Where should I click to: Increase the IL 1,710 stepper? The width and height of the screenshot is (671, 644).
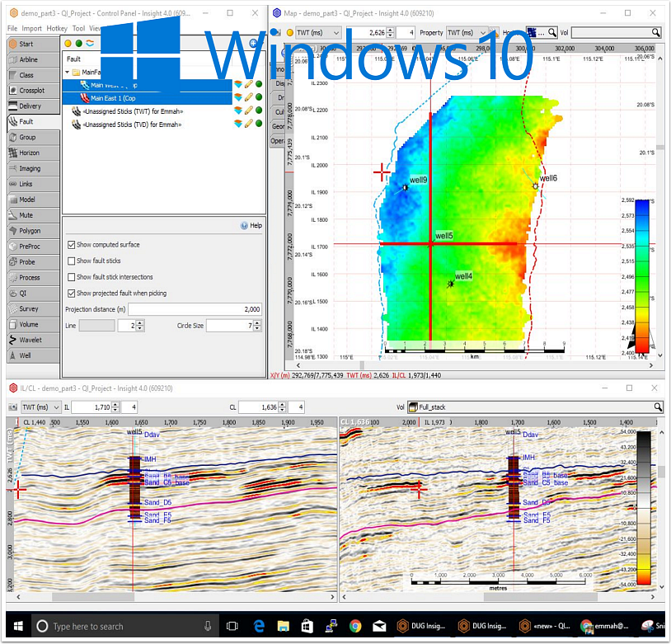point(115,405)
